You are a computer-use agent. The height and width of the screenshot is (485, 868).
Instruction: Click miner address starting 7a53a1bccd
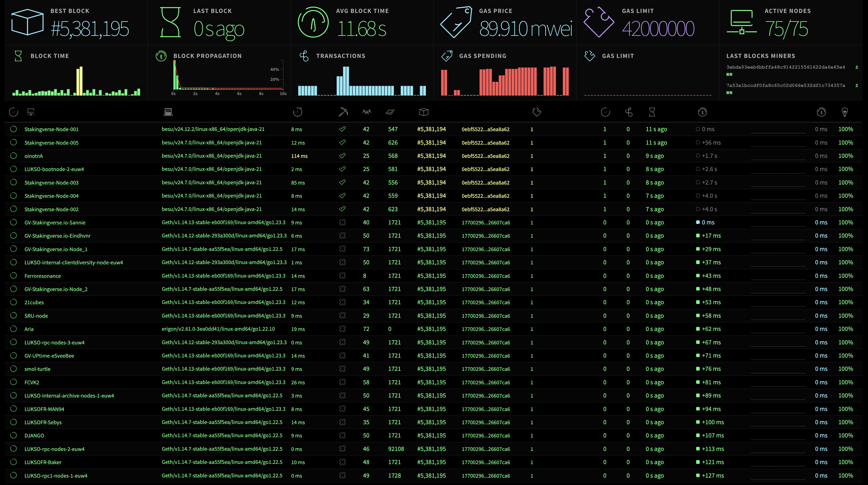[785, 86]
